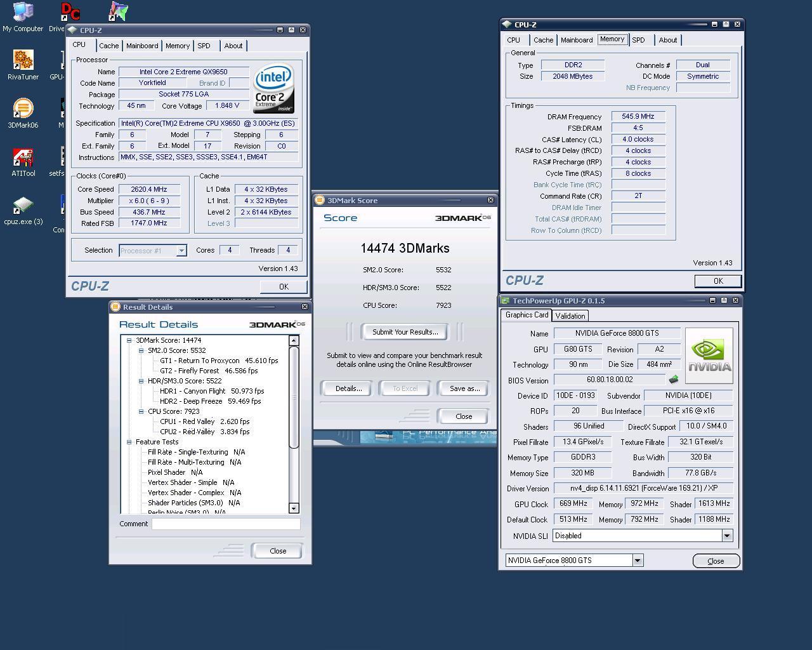This screenshot has width=812, height=650.
Task: Click the DRAM Frequency 545.9 MHz value
Action: [638, 117]
